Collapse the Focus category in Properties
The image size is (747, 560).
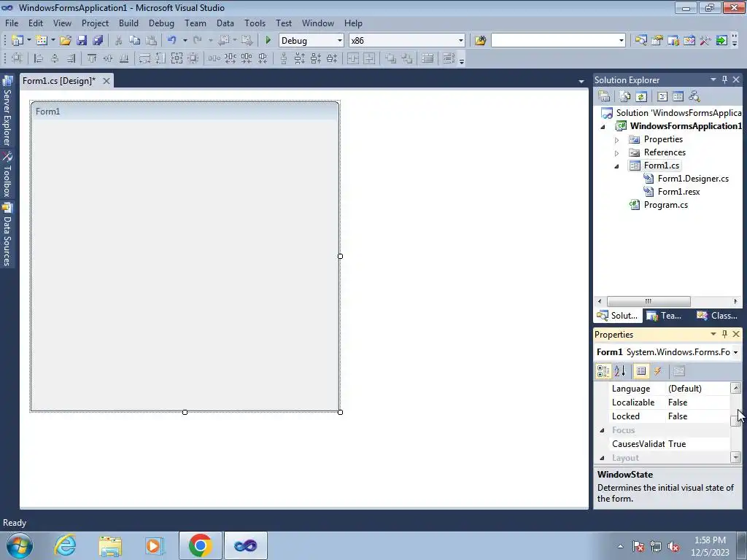tap(602, 430)
